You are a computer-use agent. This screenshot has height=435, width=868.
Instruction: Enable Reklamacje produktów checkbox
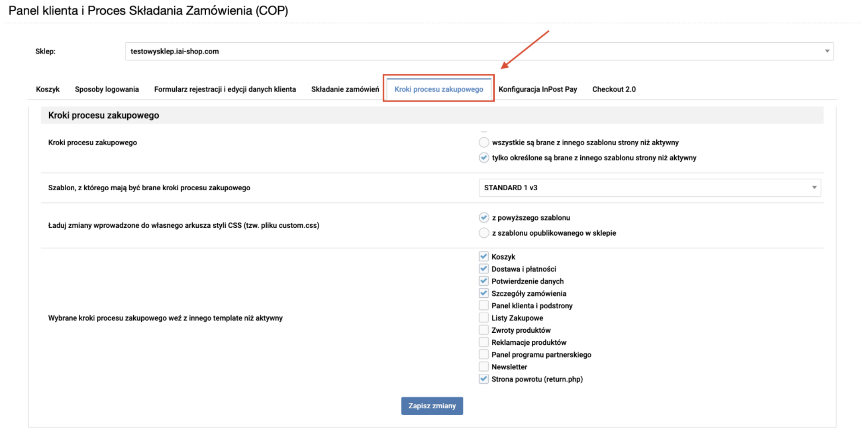[x=484, y=342]
